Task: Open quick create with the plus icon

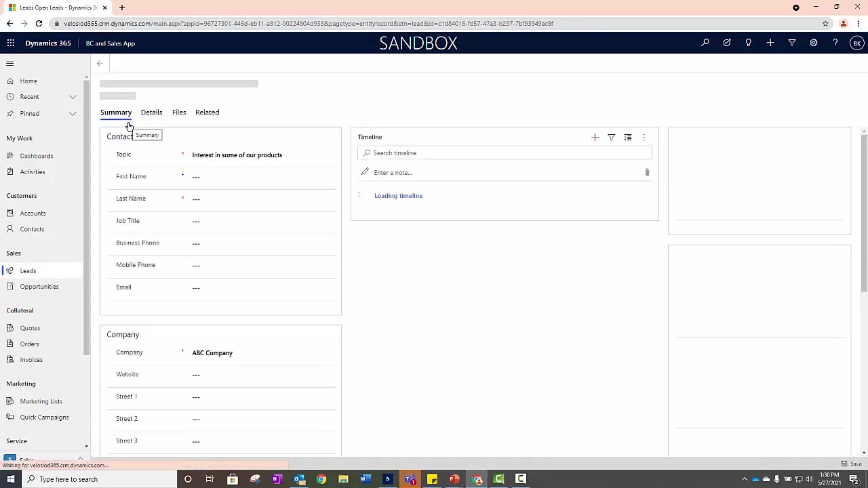Action: [770, 43]
